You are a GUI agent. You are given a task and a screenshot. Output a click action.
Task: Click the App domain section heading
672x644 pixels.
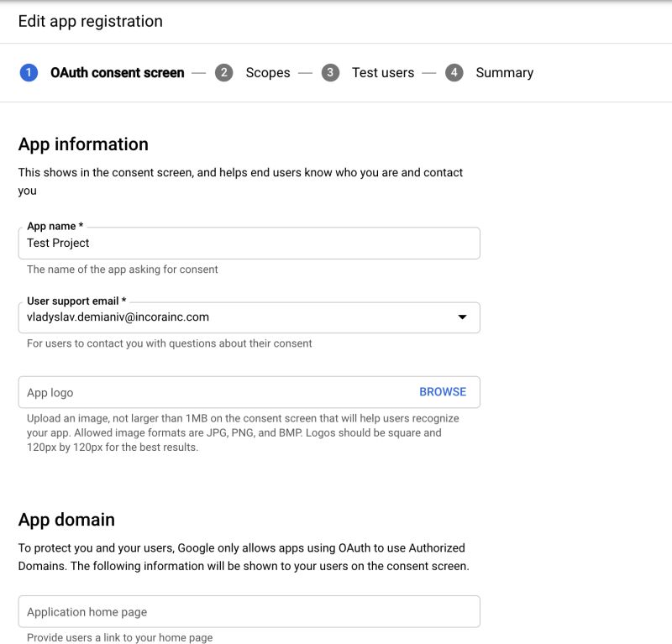click(x=67, y=520)
